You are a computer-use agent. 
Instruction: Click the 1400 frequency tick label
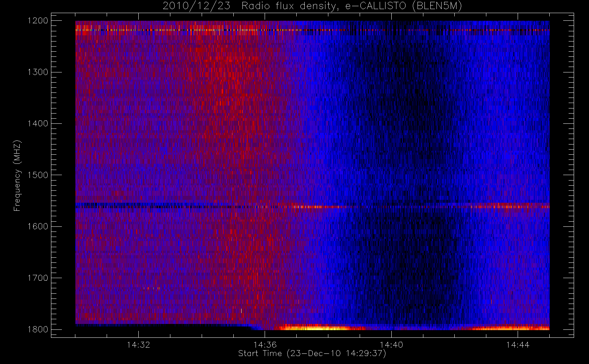(x=38, y=124)
